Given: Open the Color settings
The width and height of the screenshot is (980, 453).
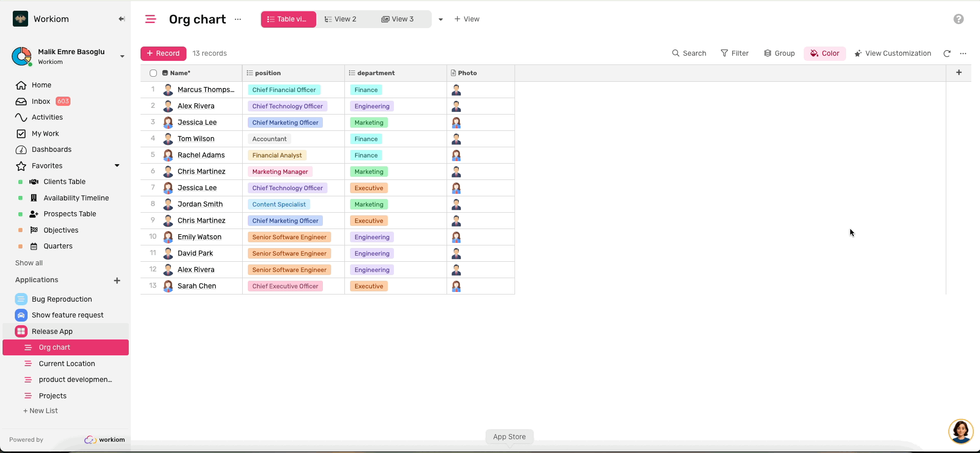Looking at the screenshot, I should click(x=825, y=53).
